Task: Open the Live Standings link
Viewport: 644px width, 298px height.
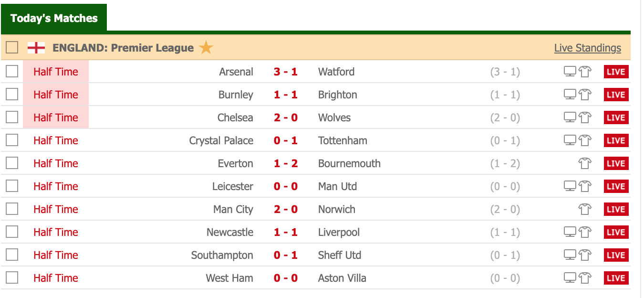Action: [x=588, y=48]
